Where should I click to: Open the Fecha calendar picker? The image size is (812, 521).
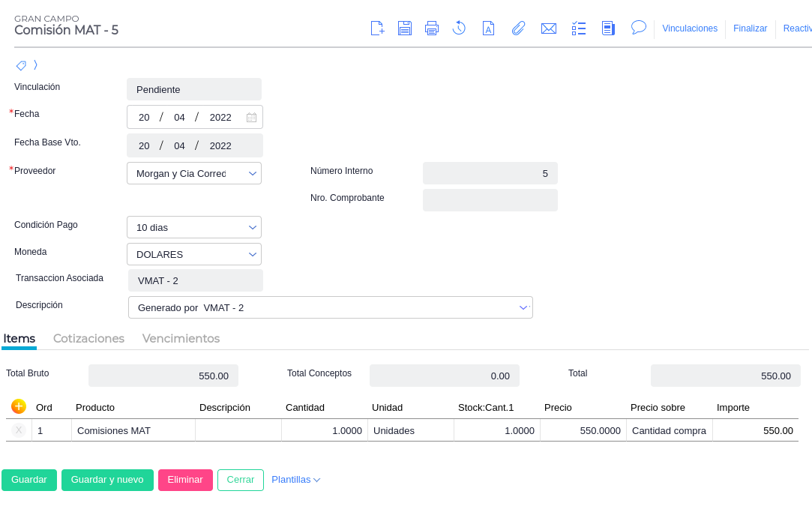(x=251, y=118)
